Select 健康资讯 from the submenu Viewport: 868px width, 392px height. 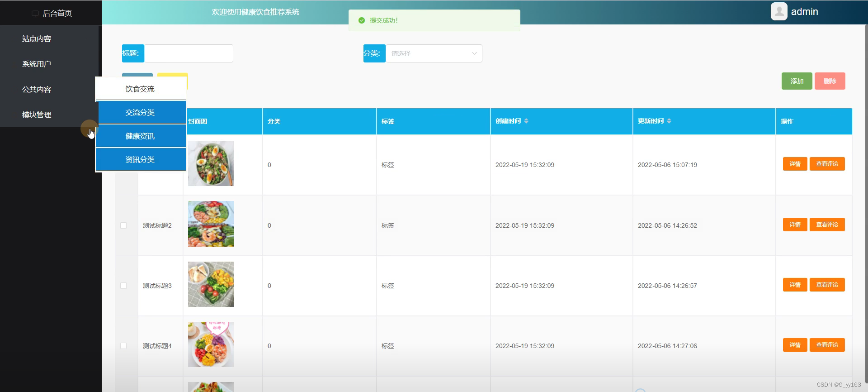click(x=141, y=136)
